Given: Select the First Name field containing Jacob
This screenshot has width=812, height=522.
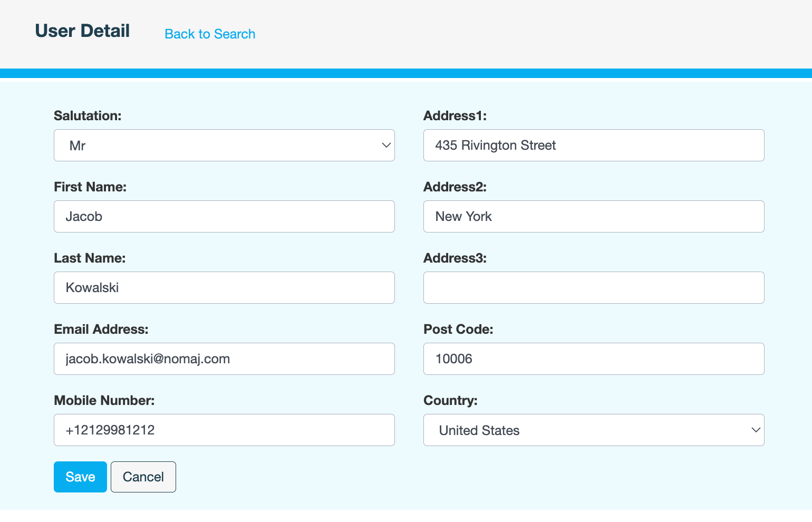Looking at the screenshot, I should click(224, 216).
